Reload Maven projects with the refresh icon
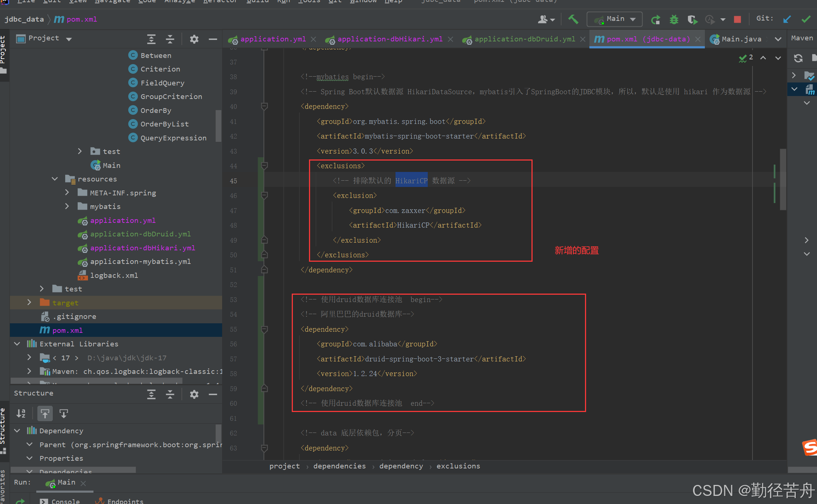 click(x=798, y=58)
